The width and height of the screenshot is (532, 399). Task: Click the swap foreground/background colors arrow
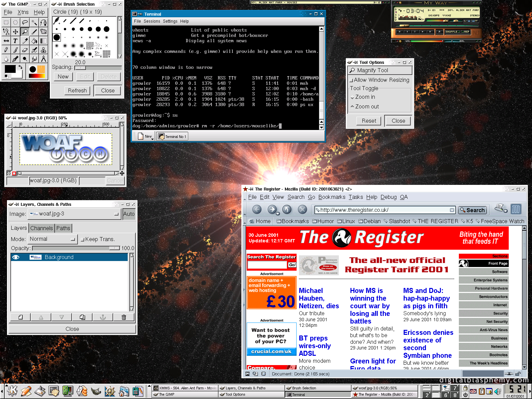click(x=20, y=67)
